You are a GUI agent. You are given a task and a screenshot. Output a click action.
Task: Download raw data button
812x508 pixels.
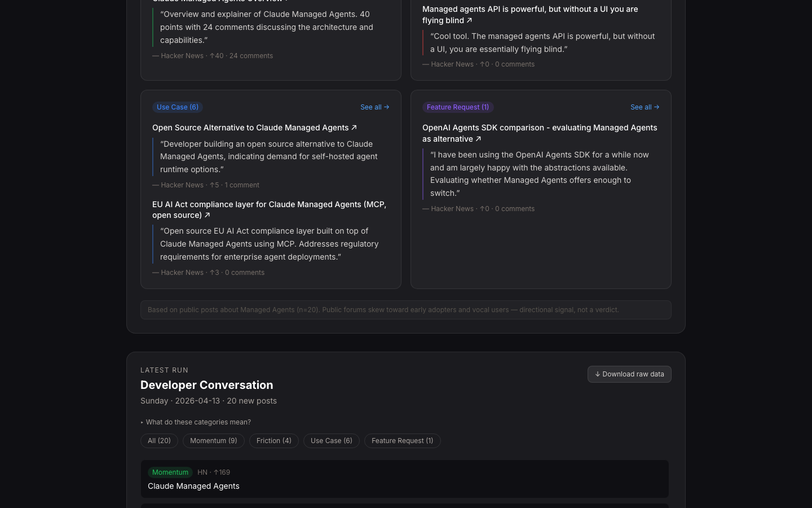[x=629, y=374]
